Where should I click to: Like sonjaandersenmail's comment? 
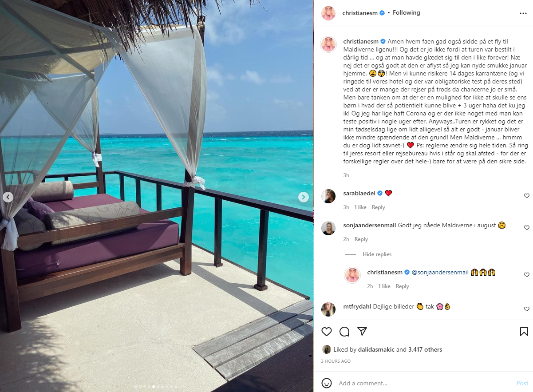pos(527,228)
